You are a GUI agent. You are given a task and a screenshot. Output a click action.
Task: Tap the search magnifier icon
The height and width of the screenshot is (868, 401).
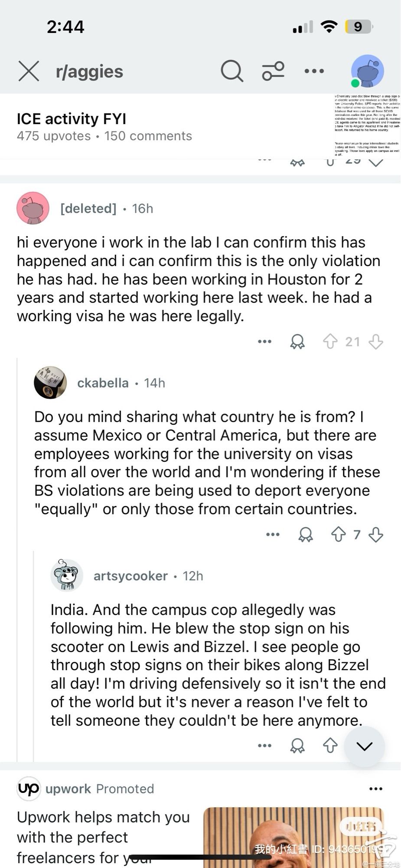(231, 71)
